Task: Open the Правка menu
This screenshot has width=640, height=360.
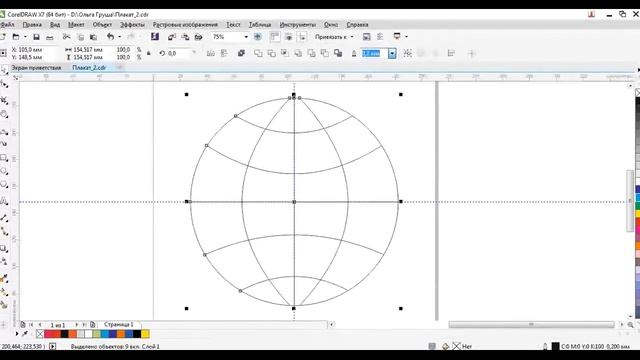Action: point(32,25)
